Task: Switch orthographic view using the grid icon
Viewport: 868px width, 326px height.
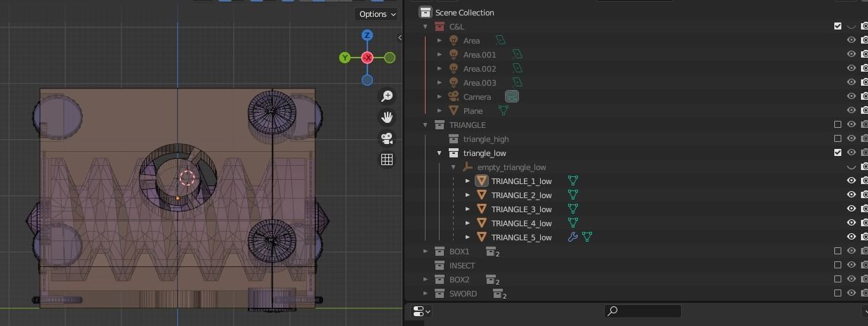Action: (x=387, y=159)
